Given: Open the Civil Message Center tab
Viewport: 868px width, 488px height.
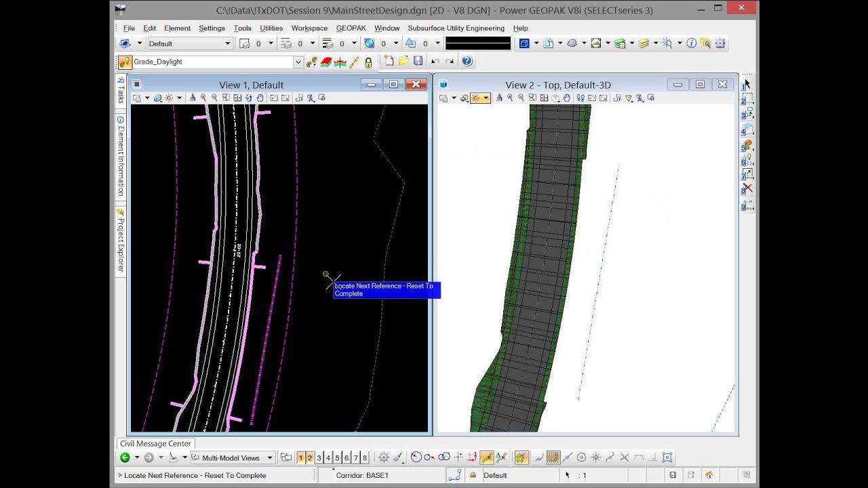Looking at the screenshot, I should click(155, 444).
